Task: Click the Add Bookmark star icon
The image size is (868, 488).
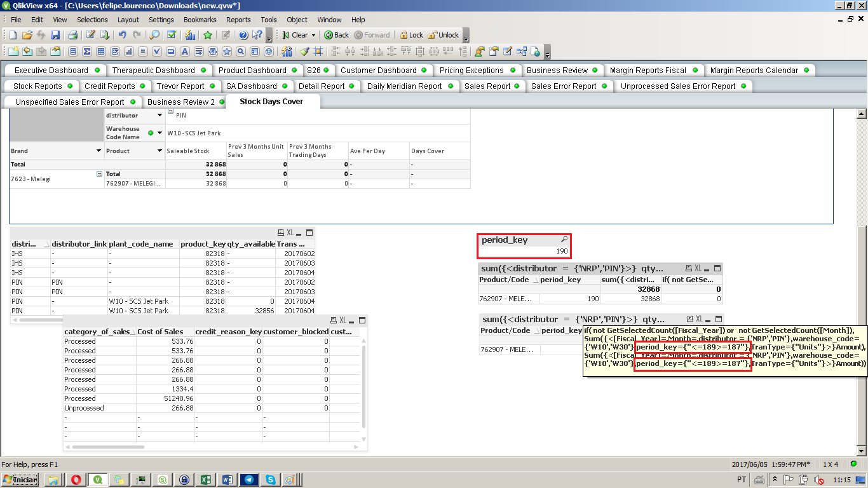Action: 207,35
